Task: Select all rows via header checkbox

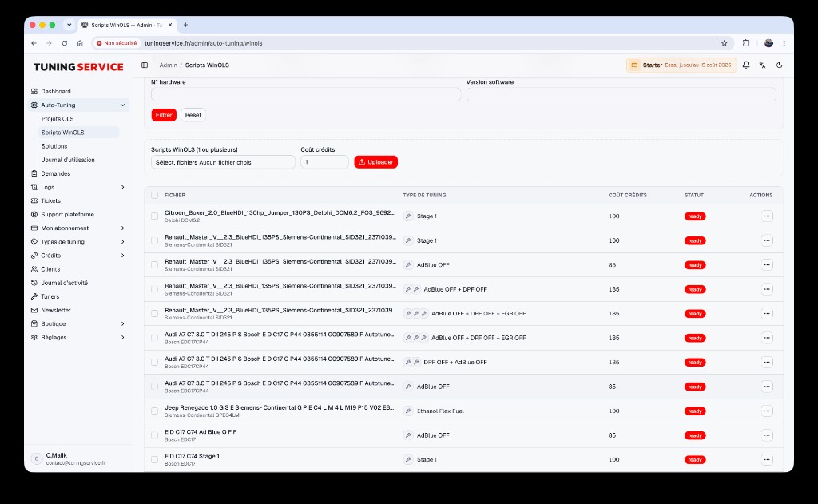Action: click(154, 195)
